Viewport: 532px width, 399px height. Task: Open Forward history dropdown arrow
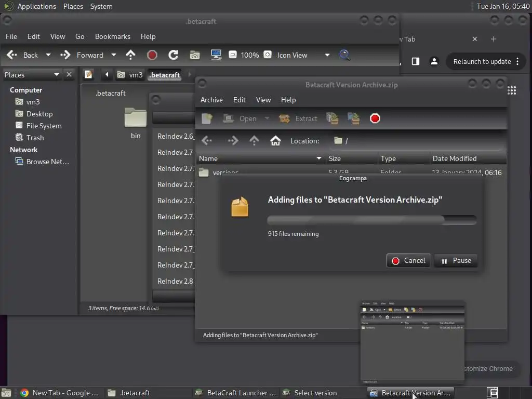[x=114, y=55]
